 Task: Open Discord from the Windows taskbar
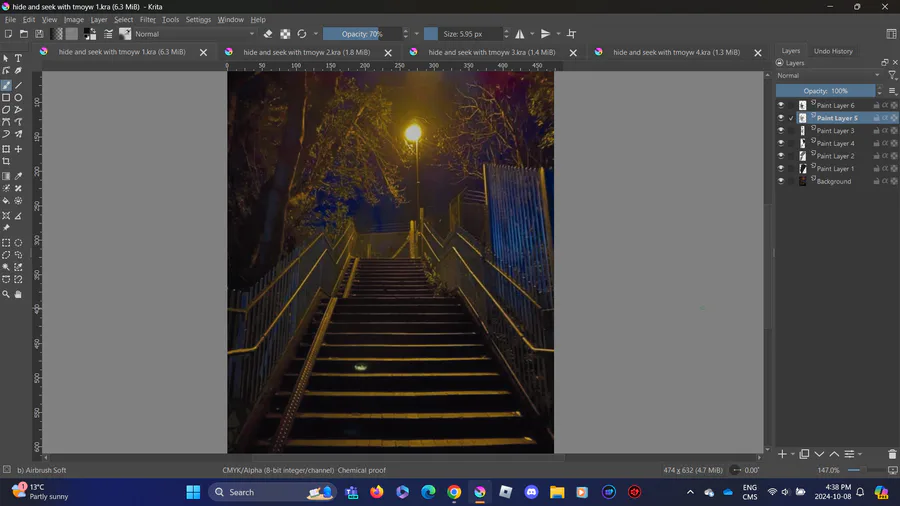(532, 492)
